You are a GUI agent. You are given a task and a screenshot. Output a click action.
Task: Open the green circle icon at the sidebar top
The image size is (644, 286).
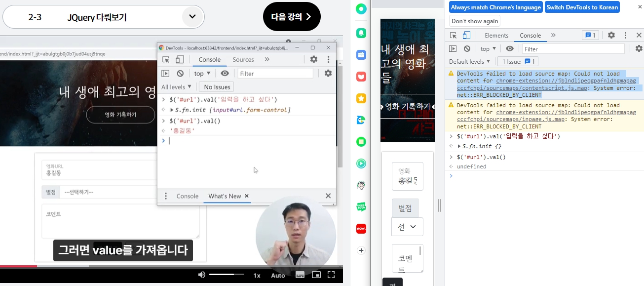click(x=362, y=9)
